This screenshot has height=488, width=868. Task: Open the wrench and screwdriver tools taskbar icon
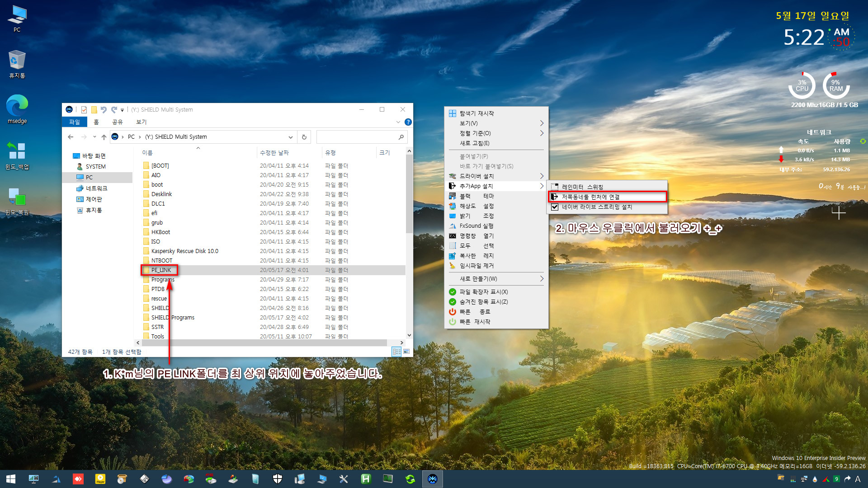tap(344, 479)
